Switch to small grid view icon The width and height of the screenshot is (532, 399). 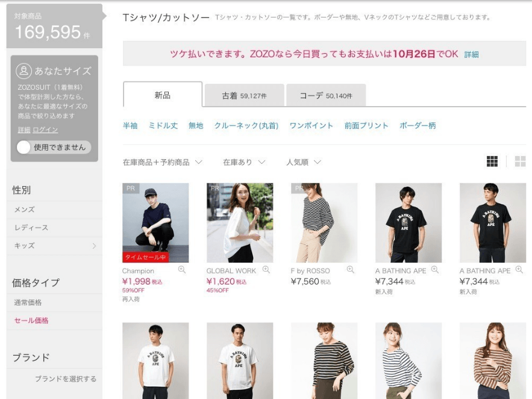[x=492, y=162]
